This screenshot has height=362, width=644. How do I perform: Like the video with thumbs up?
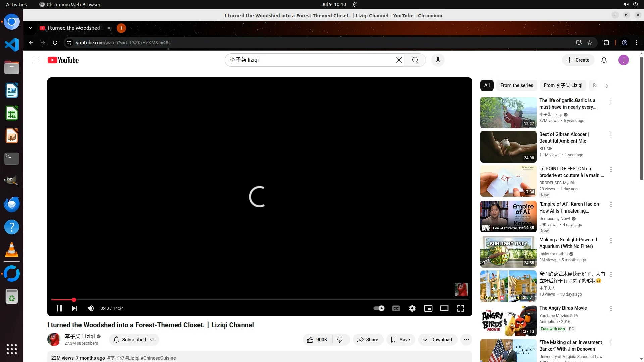pos(317,340)
